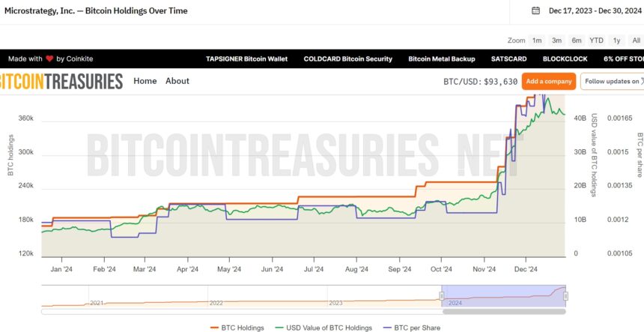This screenshot has height=332, width=644.
Task: Toggle USD Value of BTC Holdings series
Action: (322, 328)
